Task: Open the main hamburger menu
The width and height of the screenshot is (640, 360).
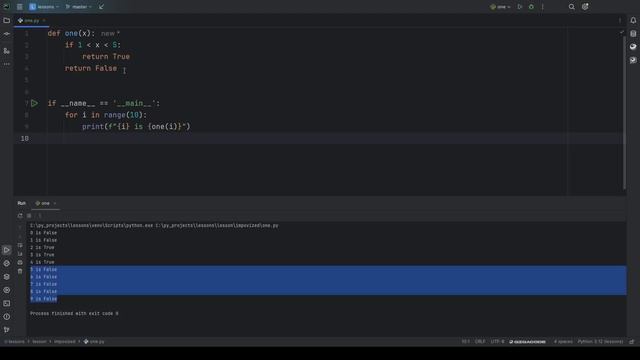Action: pyautogui.click(x=20, y=7)
